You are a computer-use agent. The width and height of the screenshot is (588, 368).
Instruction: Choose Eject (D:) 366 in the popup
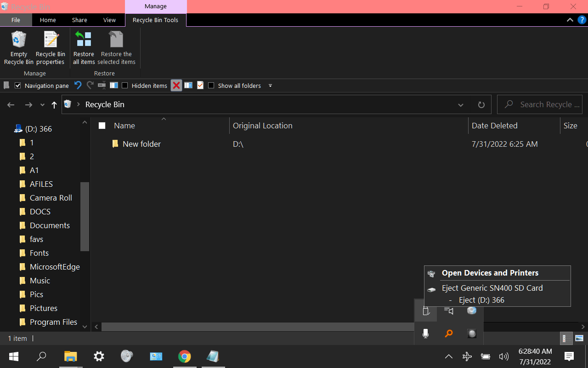(x=481, y=300)
